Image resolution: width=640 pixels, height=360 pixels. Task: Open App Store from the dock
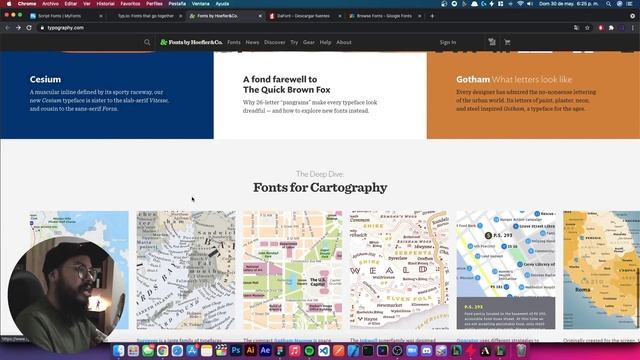pos(192,351)
